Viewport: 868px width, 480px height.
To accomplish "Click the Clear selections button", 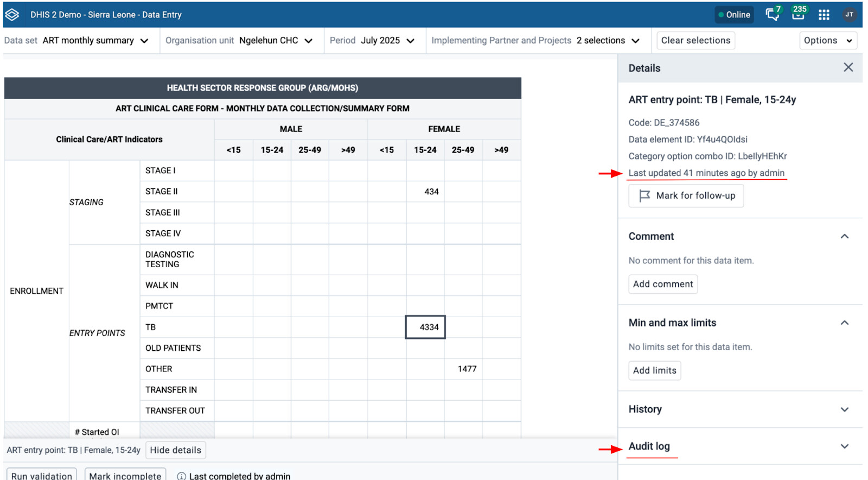I will 695,41.
